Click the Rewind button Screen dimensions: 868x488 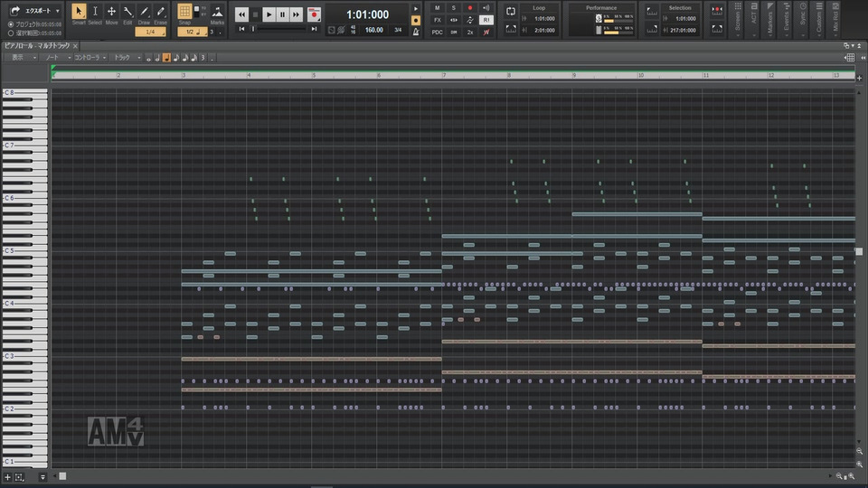241,14
